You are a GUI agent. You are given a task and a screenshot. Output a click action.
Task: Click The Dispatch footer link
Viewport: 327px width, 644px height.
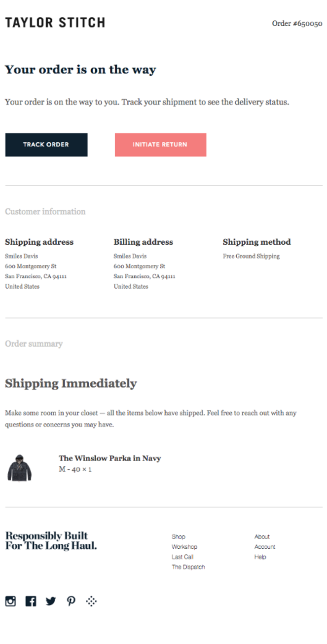(188, 567)
